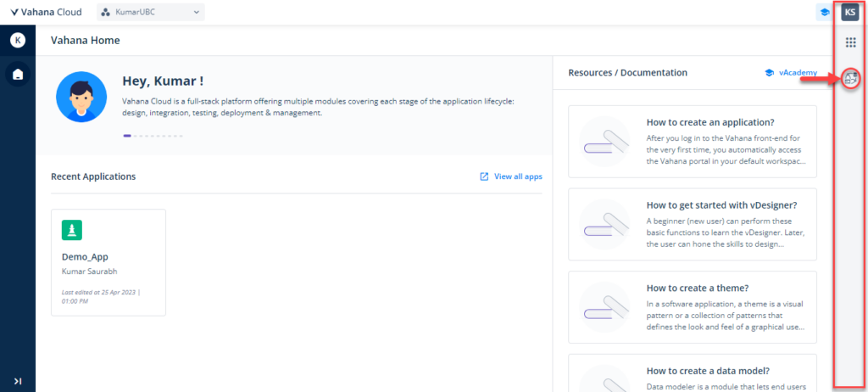Click the graduation cap icon beside vAcademy
Image resolution: width=868 pixels, height=392 pixels.
pos(769,73)
